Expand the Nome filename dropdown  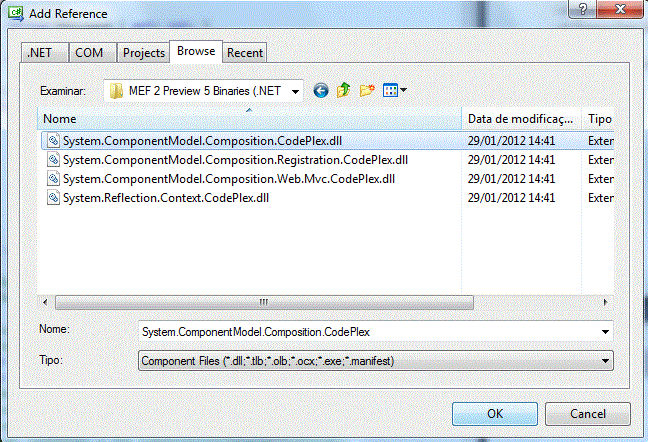(x=605, y=332)
